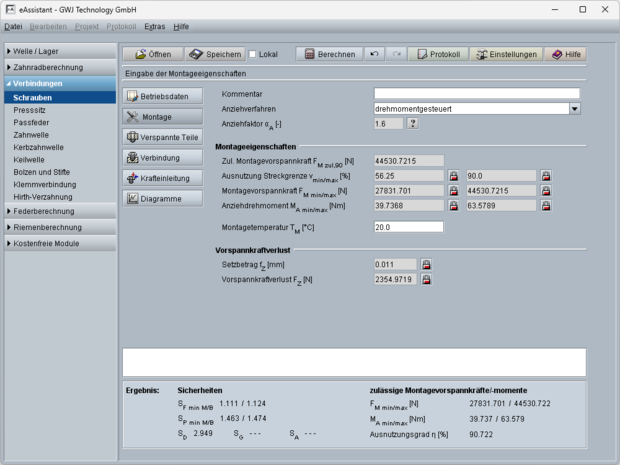Click the redo arrow in the toolbar
620x465 pixels.
coord(396,54)
